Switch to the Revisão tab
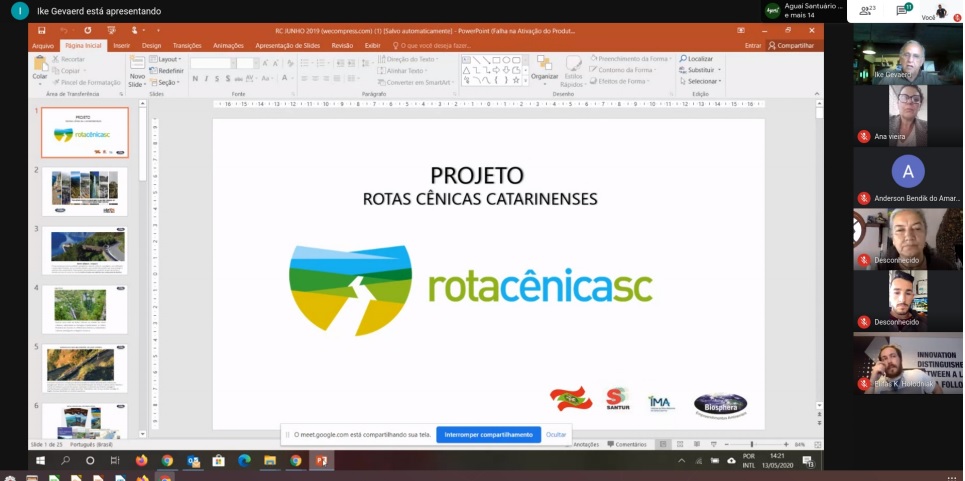Screen dimensions: 965x481 click(x=342, y=46)
